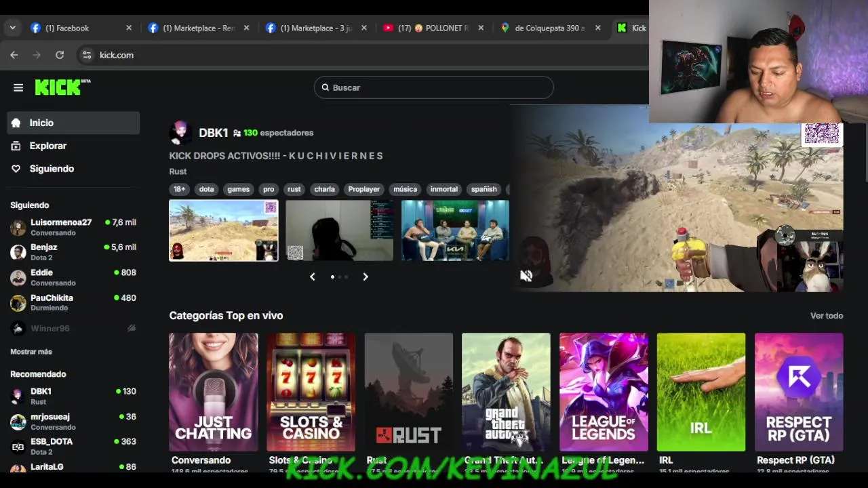Close the de Colquepata maps tab

point(597,28)
